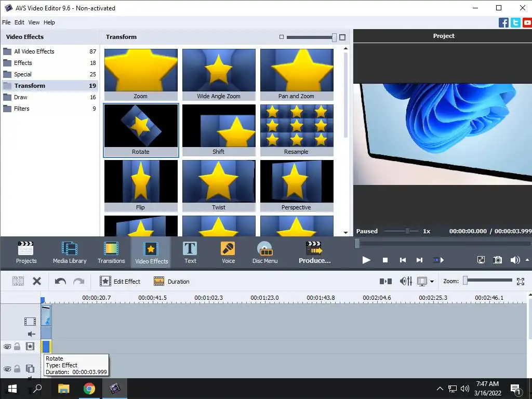Mute the preview volume
The image size is (532, 399).
[515, 260]
